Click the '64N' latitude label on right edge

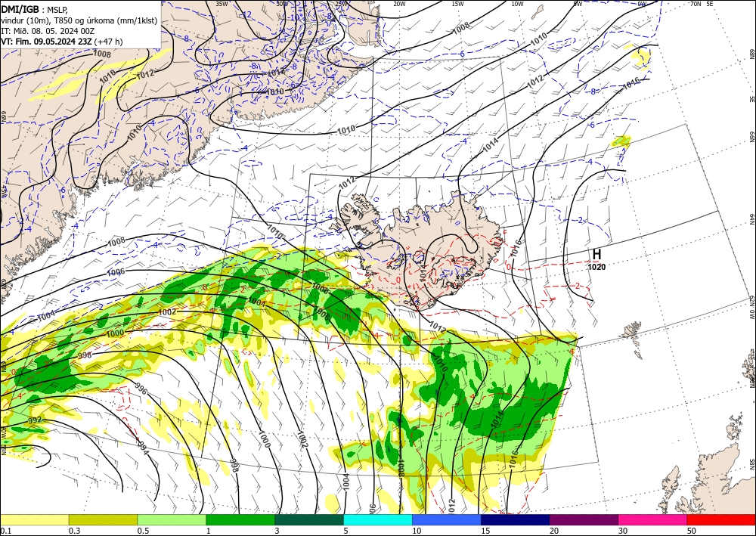tap(751, 220)
